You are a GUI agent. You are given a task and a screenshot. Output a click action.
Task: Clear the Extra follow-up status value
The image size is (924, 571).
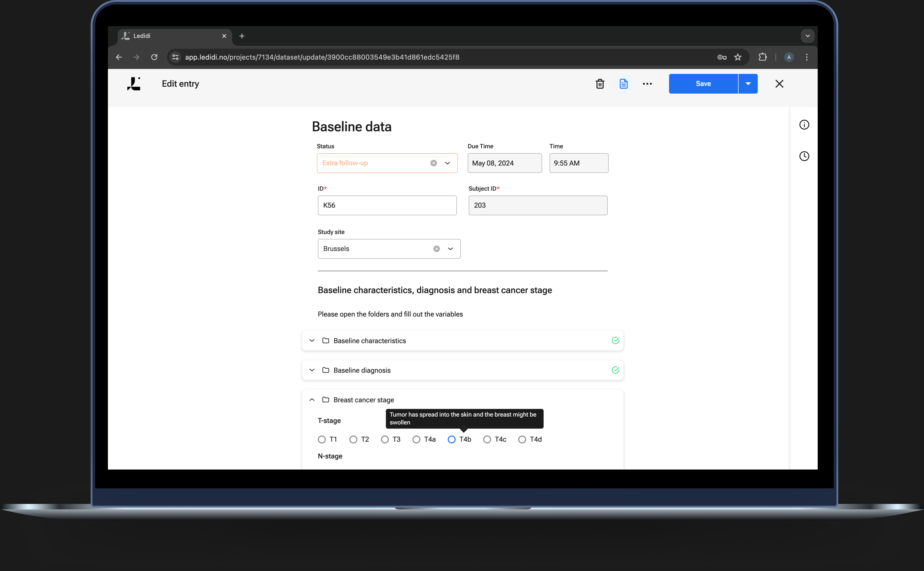click(433, 163)
